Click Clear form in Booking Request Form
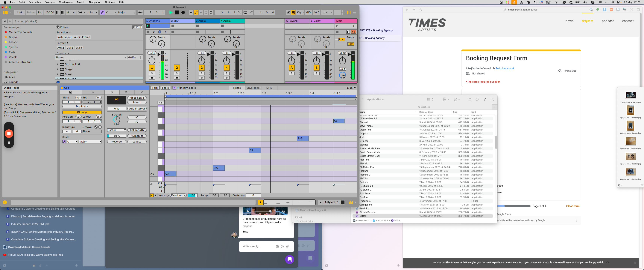This screenshot has height=270, width=644. click(x=572, y=206)
